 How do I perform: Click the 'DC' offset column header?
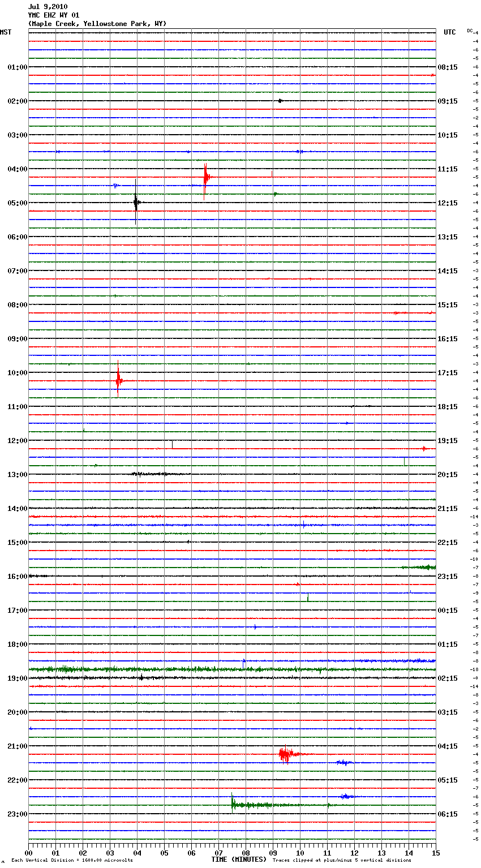tap(470, 31)
